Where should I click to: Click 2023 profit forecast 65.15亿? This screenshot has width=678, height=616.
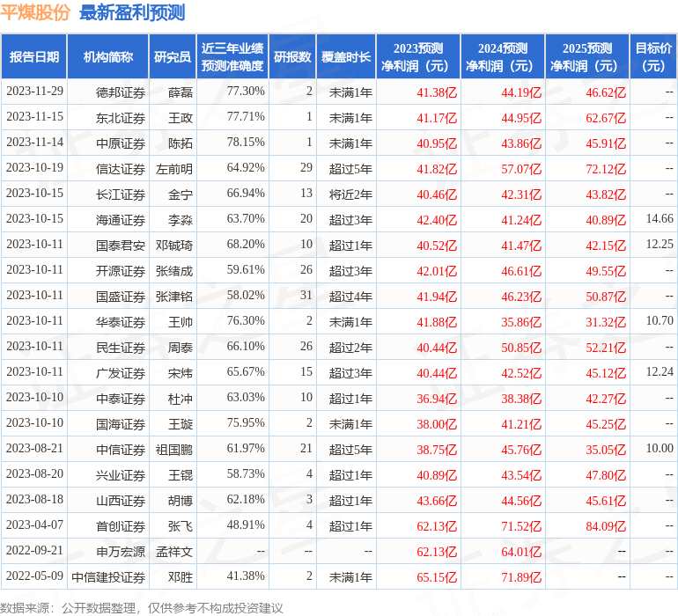[x=437, y=577]
